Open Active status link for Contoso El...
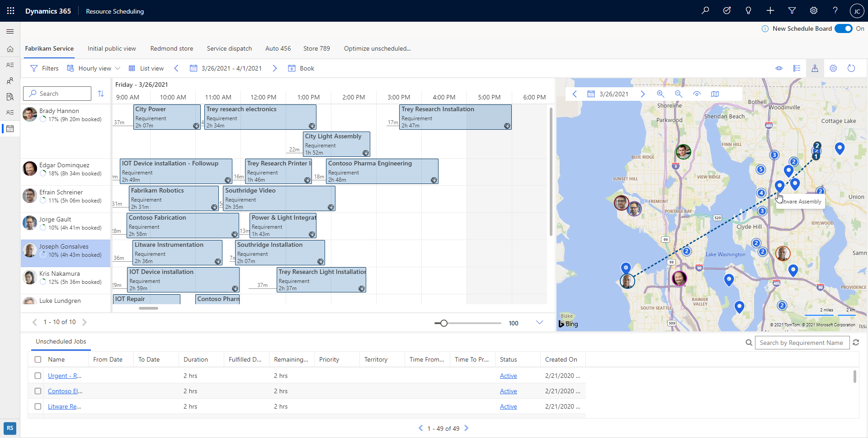868x438 pixels. point(508,391)
